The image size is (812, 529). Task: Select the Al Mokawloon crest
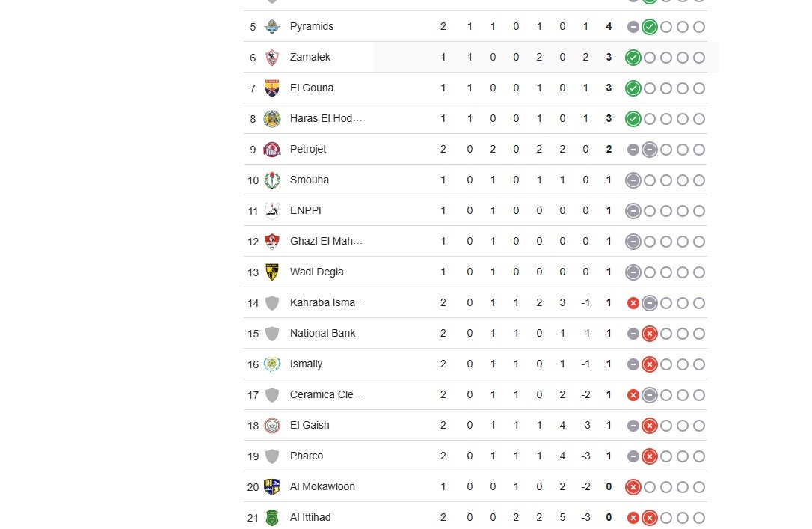[272, 486]
